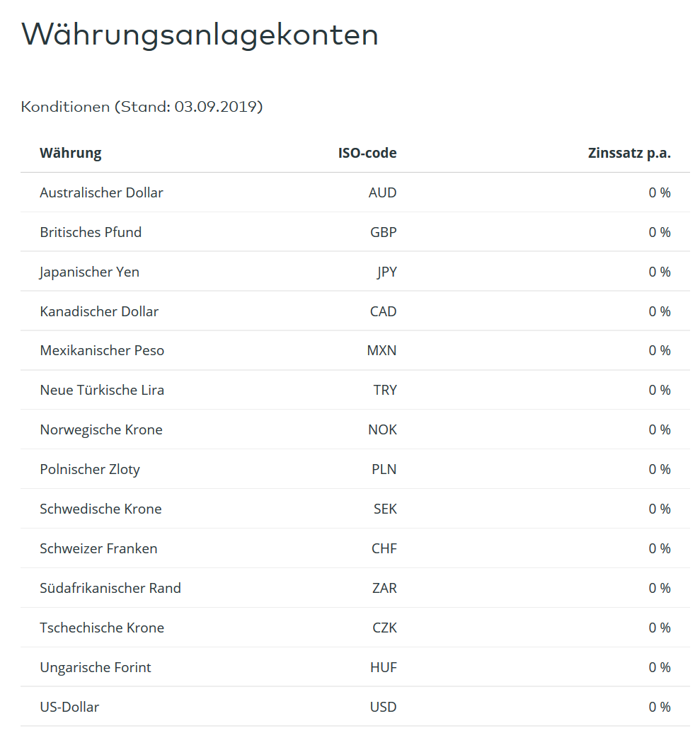Click the USD code cell
Screen dimensions: 700x745
click(383, 707)
